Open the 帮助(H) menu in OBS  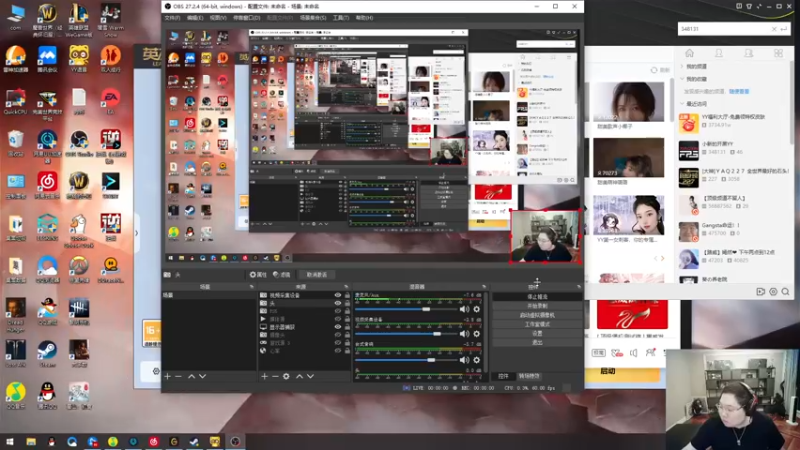[x=364, y=18]
